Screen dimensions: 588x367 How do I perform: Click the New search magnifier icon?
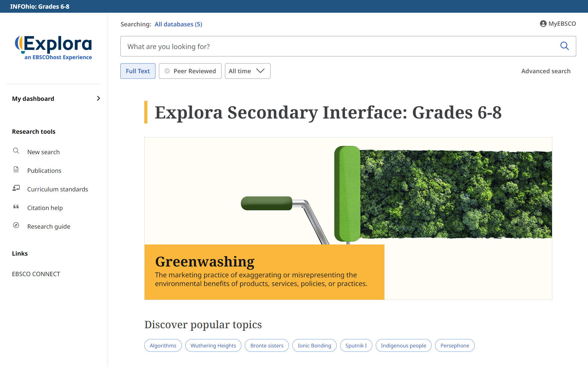pyautogui.click(x=16, y=151)
